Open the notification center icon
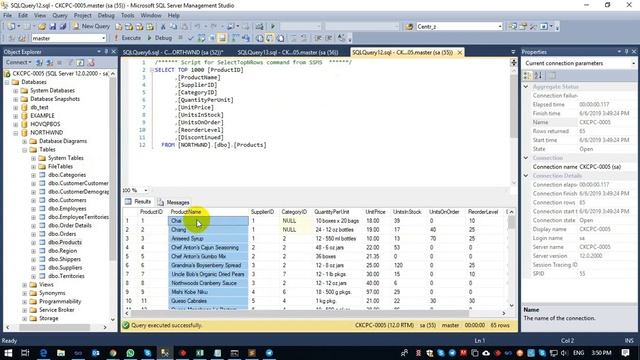640x360 pixels. pos(625,353)
